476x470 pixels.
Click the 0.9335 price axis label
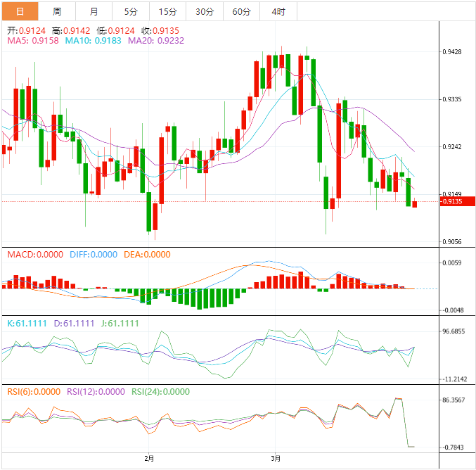pos(451,99)
